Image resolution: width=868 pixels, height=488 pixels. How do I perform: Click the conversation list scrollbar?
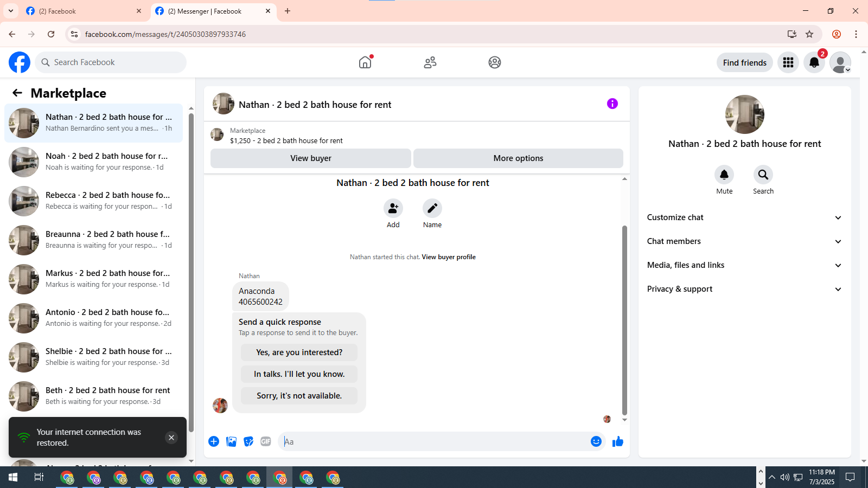click(191, 273)
